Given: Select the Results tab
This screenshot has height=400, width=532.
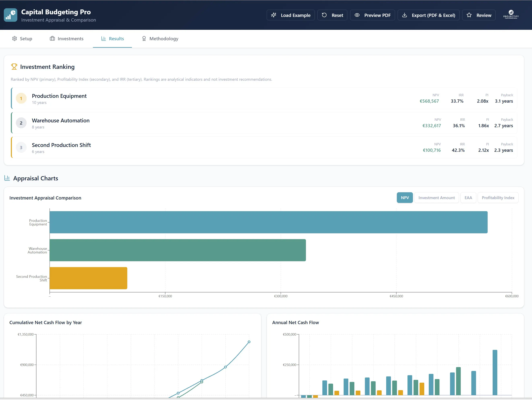Looking at the screenshot, I should click(112, 38).
